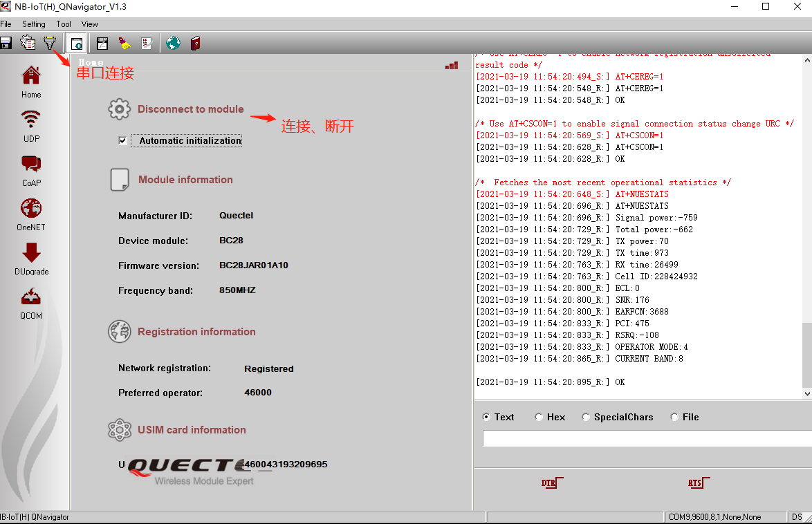Open the help book icon on the toolbar
This screenshot has height=524, width=812.
point(195,43)
